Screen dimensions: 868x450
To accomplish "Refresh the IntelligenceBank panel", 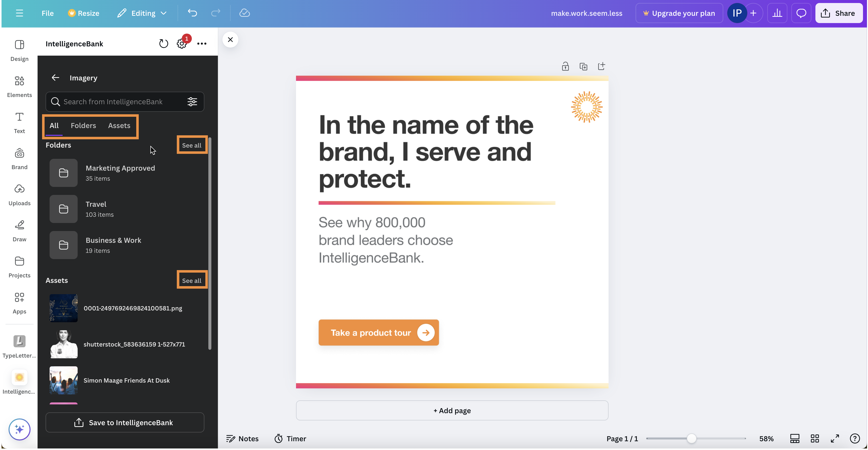I will (164, 44).
